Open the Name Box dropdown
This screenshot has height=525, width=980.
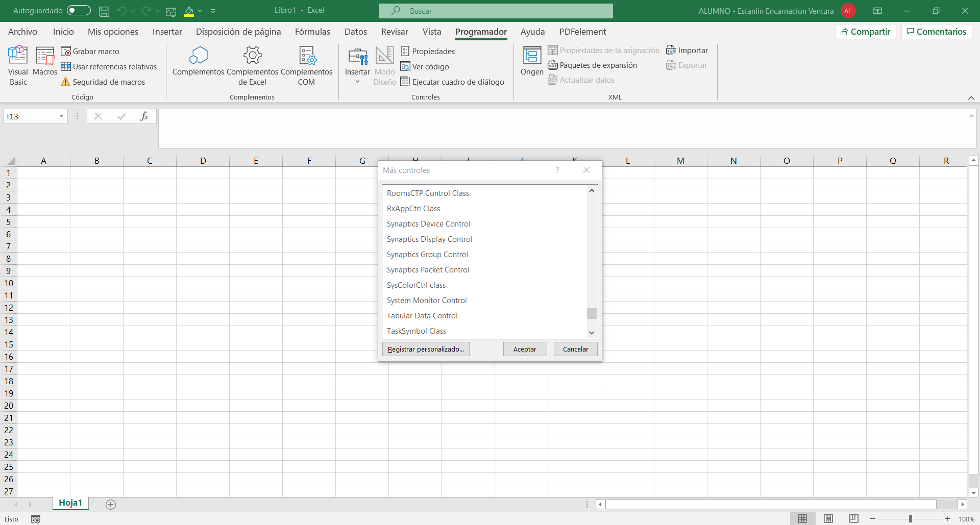[x=61, y=116]
